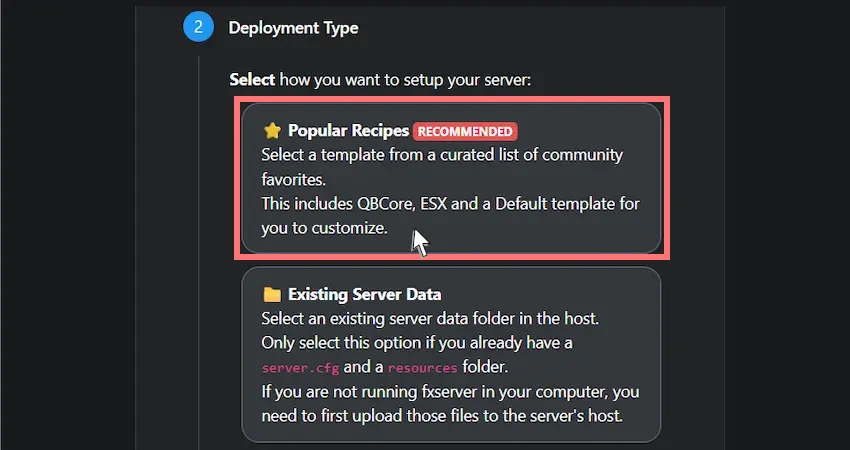Click the word 'favorites.' in Popular Recipes
Image resolution: width=850 pixels, height=450 pixels.
(293, 179)
